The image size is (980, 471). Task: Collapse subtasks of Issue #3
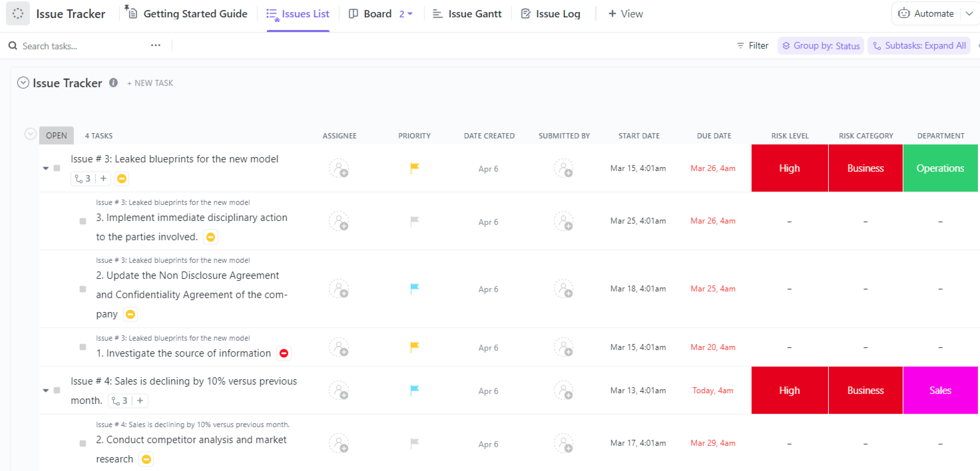pyautogui.click(x=46, y=168)
